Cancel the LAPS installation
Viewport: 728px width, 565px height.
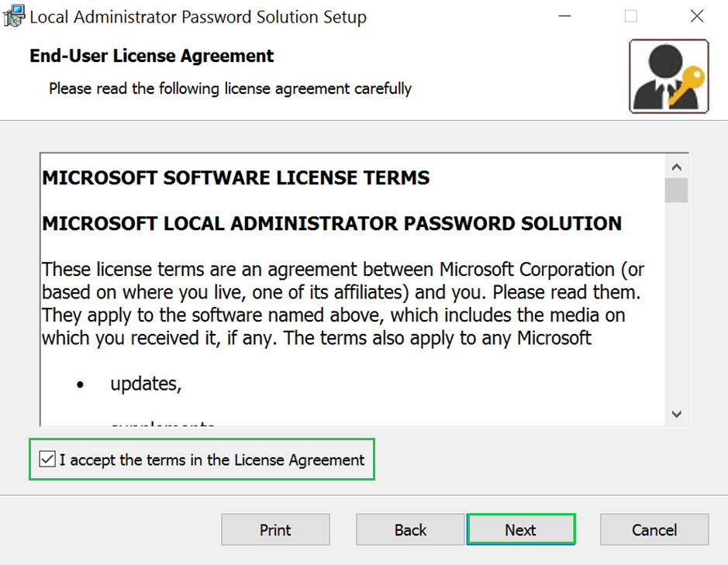tap(654, 530)
